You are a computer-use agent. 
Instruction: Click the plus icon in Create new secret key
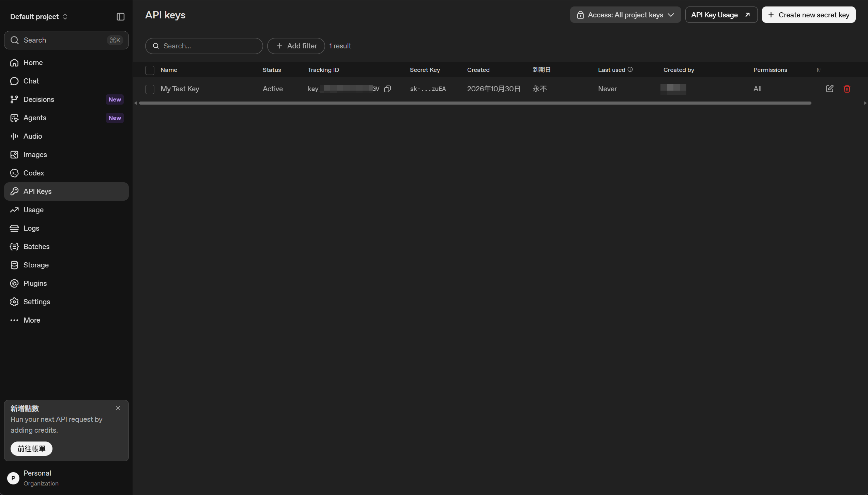click(771, 15)
